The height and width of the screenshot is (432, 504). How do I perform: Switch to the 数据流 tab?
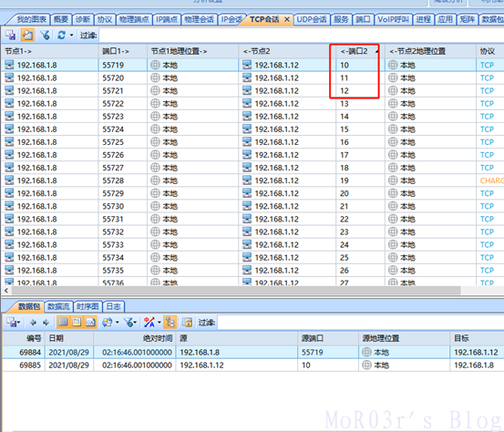pyautogui.click(x=58, y=306)
